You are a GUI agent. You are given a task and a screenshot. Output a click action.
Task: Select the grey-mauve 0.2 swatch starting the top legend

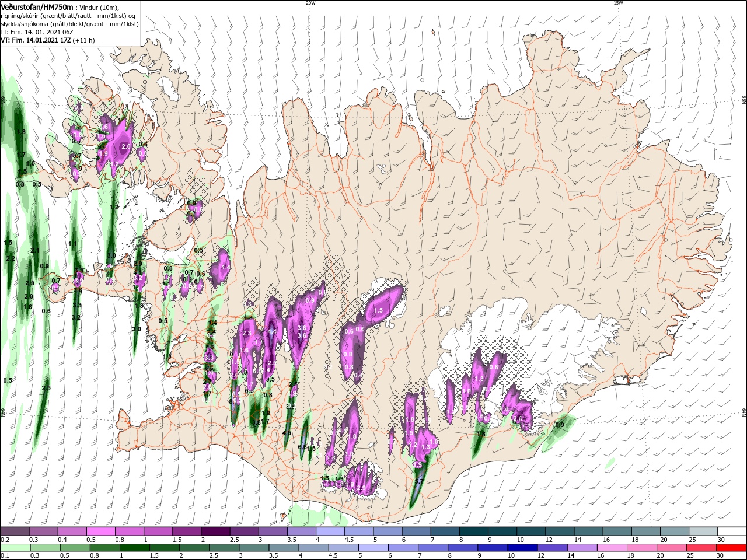click(x=14, y=531)
